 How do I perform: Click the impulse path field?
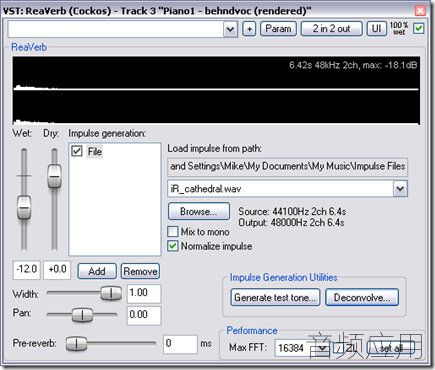pyautogui.click(x=287, y=166)
